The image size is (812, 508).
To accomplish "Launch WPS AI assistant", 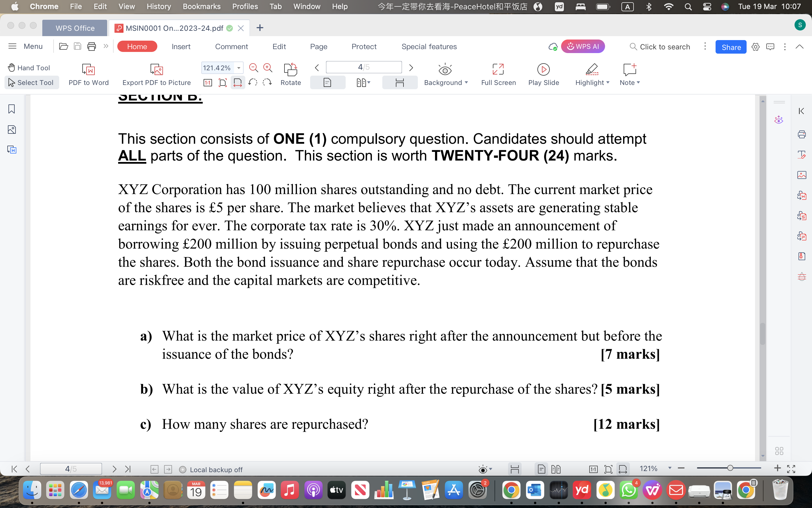I will [583, 46].
